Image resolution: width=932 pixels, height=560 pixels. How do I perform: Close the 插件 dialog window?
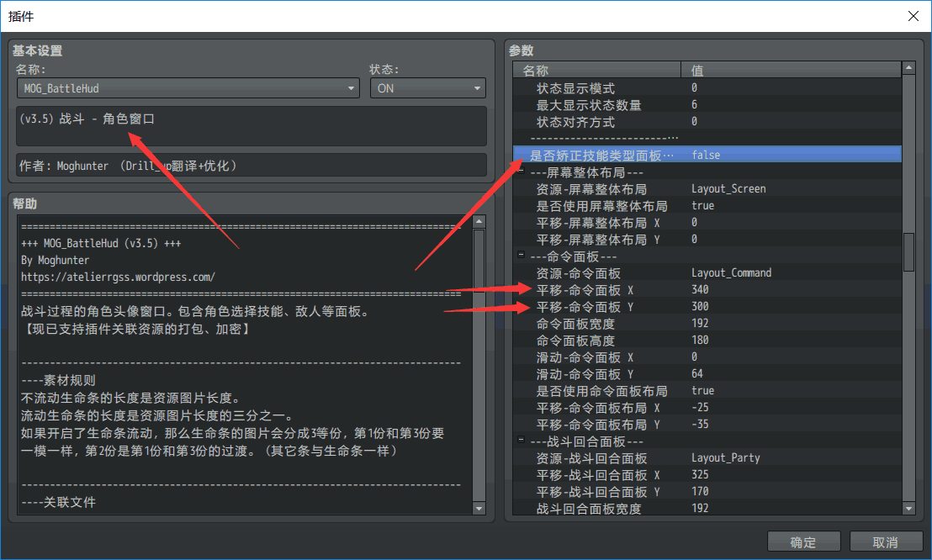(913, 16)
